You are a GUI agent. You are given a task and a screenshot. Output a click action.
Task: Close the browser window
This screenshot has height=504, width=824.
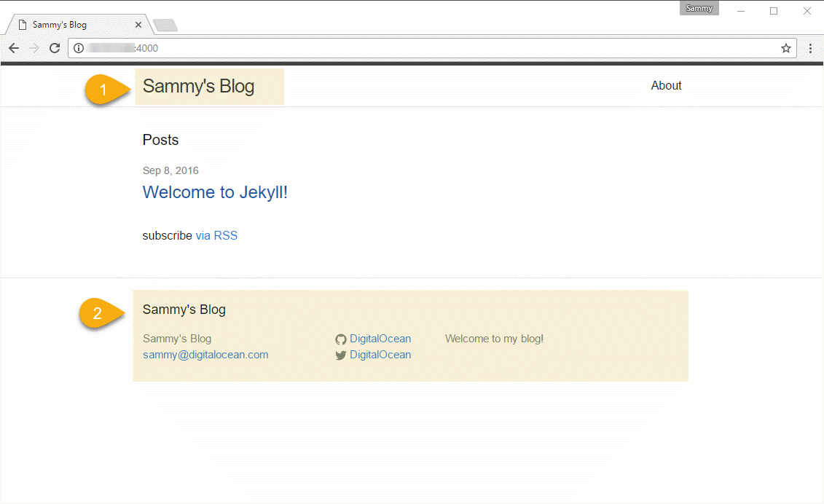click(x=807, y=10)
